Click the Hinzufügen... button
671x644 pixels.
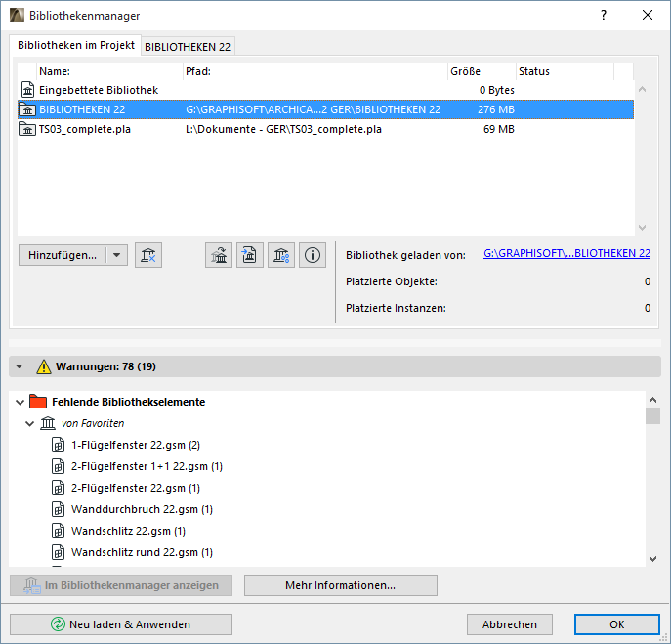coord(63,255)
